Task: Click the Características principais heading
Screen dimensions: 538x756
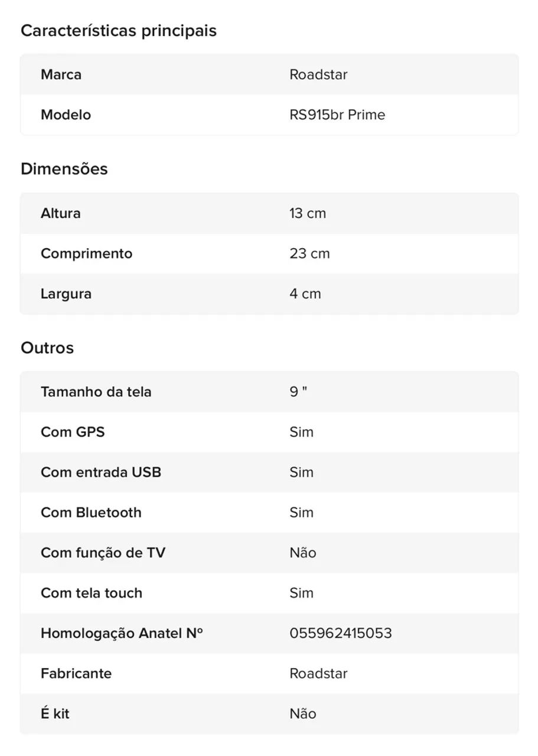Action: pyautogui.click(x=119, y=31)
